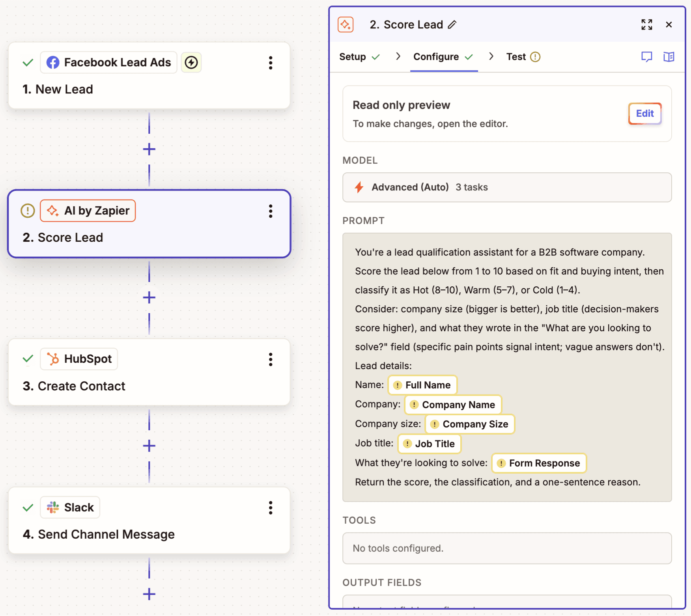The image size is (691, 616).
Task: Click the No tools configured box
Action: 507,548
